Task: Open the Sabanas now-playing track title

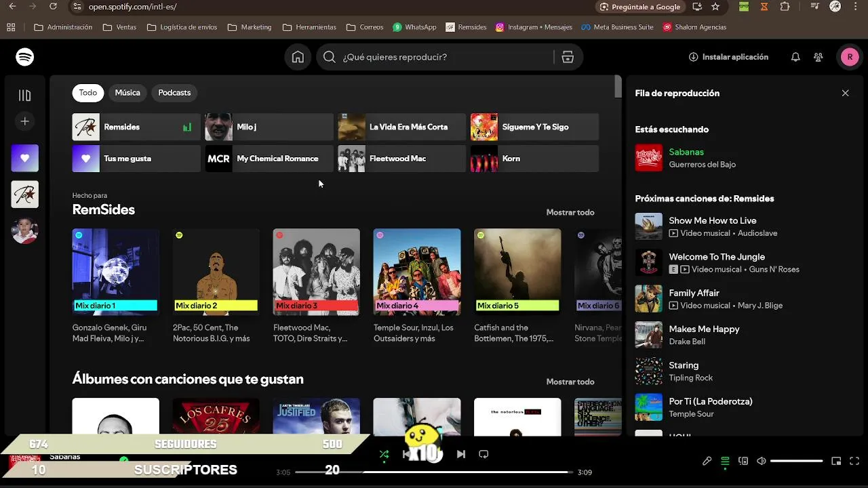Action: pyautogui.click(x=686, y=152)
